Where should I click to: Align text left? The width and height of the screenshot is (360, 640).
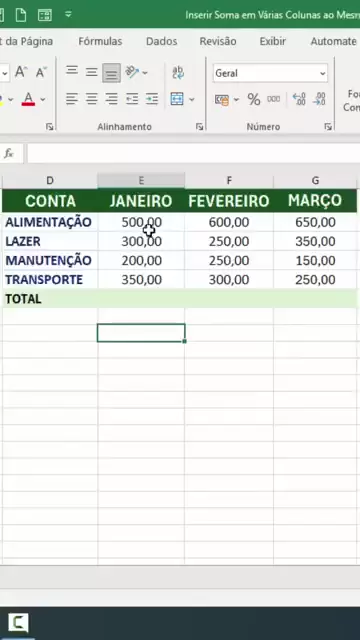click(72, 99)
